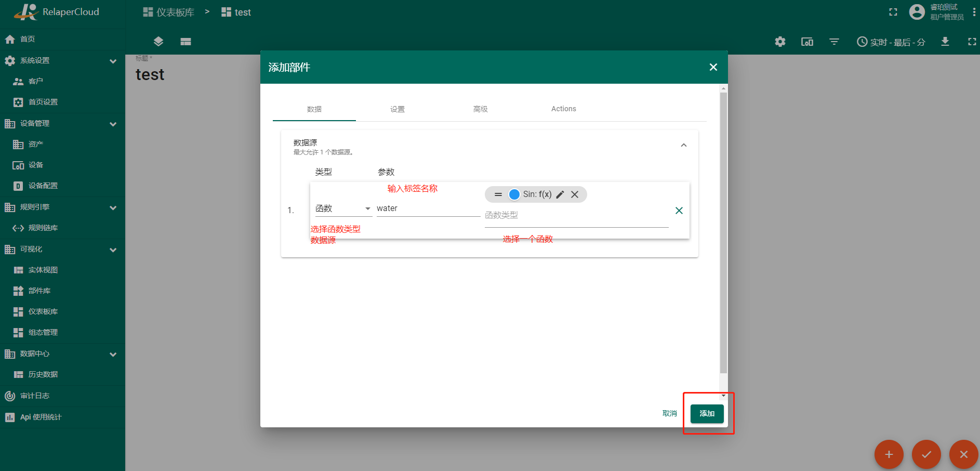
Task: Open the top-right more options menu
Action: click(x=974, y=12)
